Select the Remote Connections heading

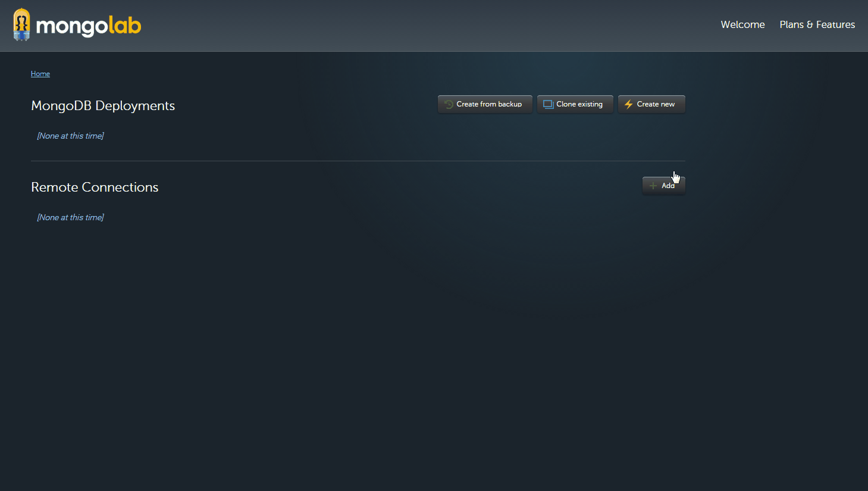95,187
